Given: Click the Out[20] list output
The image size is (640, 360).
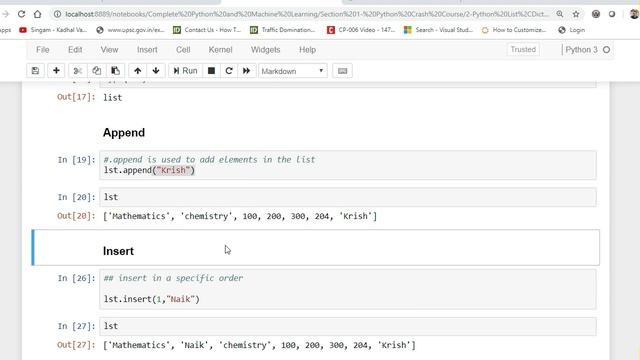Looking at the screenshot, I should click(240, 216).
